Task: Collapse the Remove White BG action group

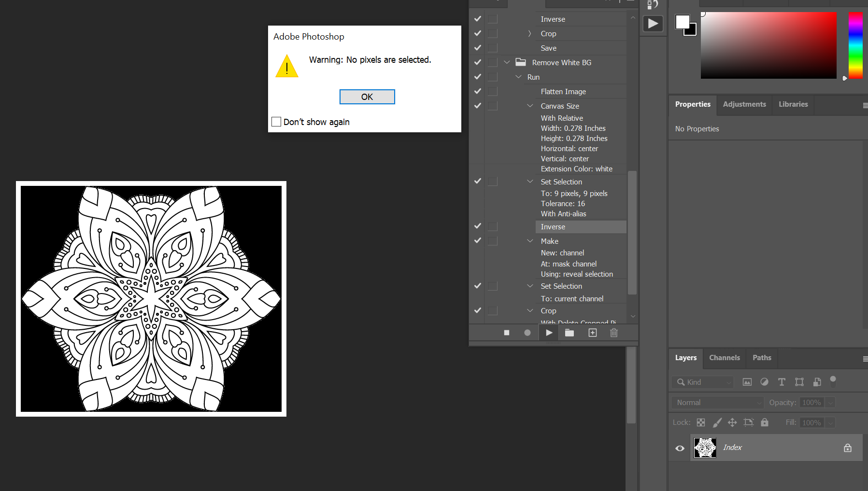Action: [507, 62]
